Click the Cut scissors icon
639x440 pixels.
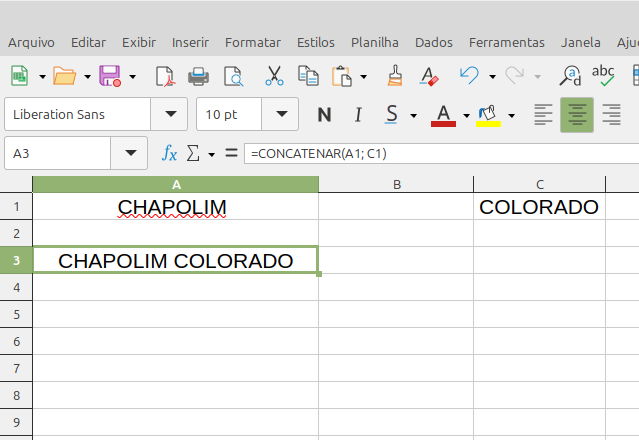coord(274,76)
